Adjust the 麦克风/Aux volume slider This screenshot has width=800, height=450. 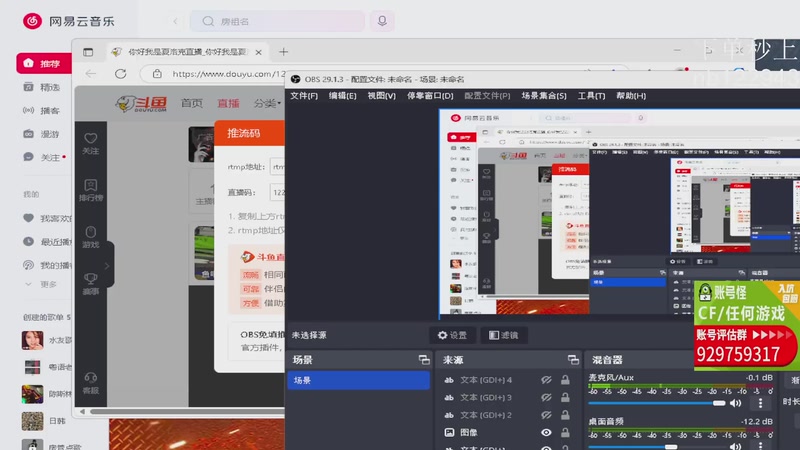[x=657, y=403]
